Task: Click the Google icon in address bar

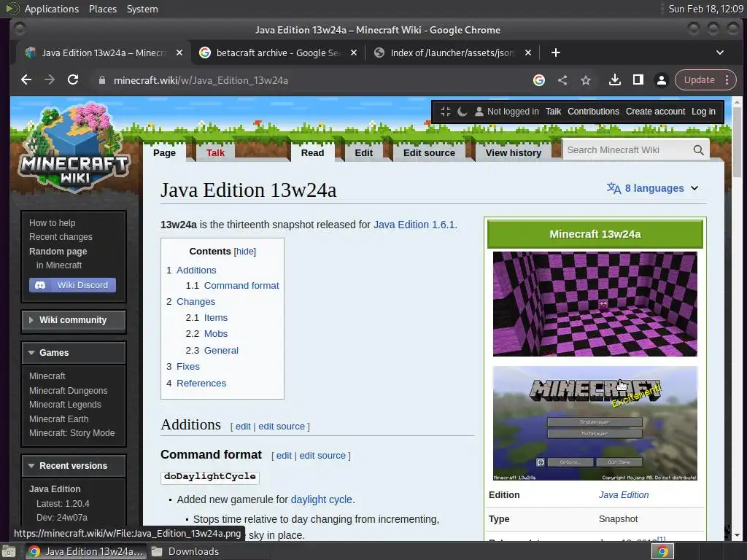Action: (x=539, y=80)
